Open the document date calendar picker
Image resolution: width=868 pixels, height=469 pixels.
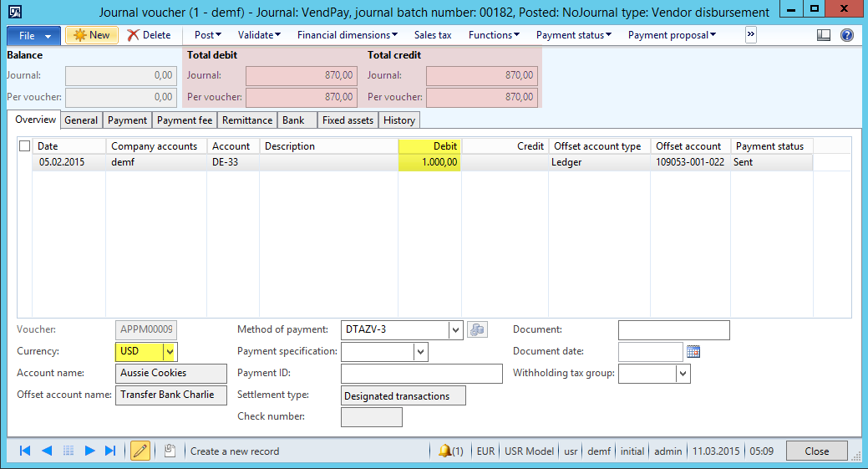[693, 352]
